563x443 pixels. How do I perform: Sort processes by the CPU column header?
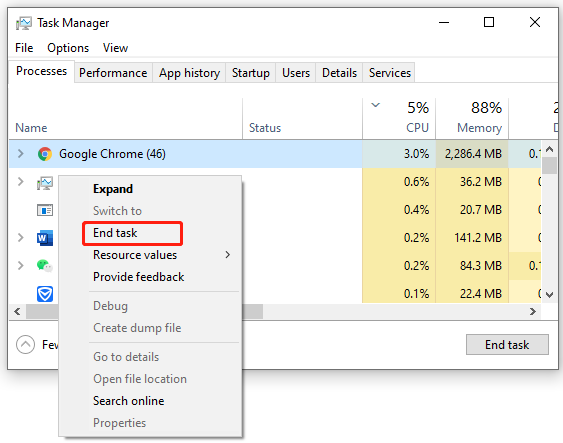click(x=399, y=118)
